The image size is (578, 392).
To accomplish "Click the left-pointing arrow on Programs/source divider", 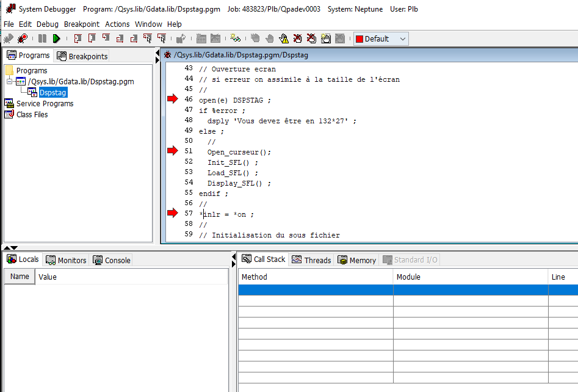I will click(x=157, y=54).
